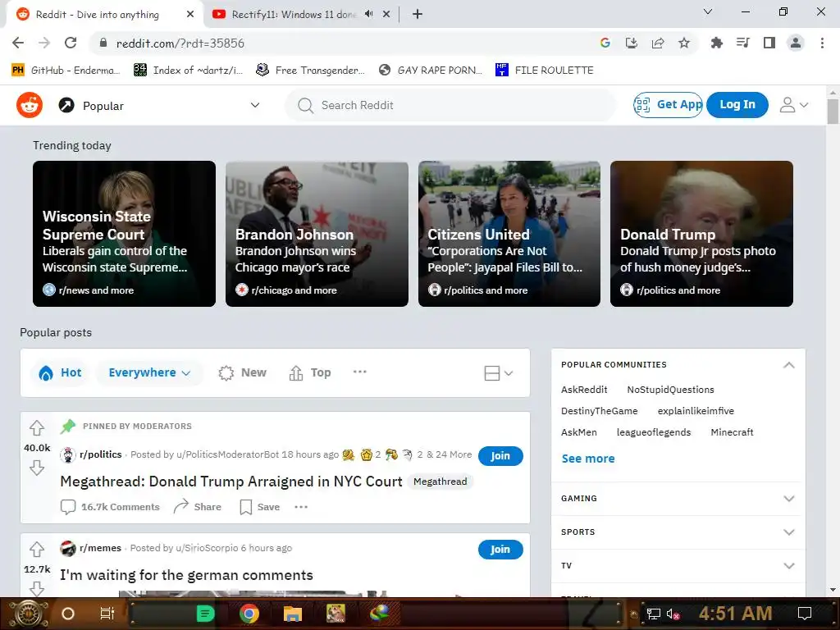Open the GitHub Enderman bookmark
Screen dimensions: 840x630
pos(66,71)
